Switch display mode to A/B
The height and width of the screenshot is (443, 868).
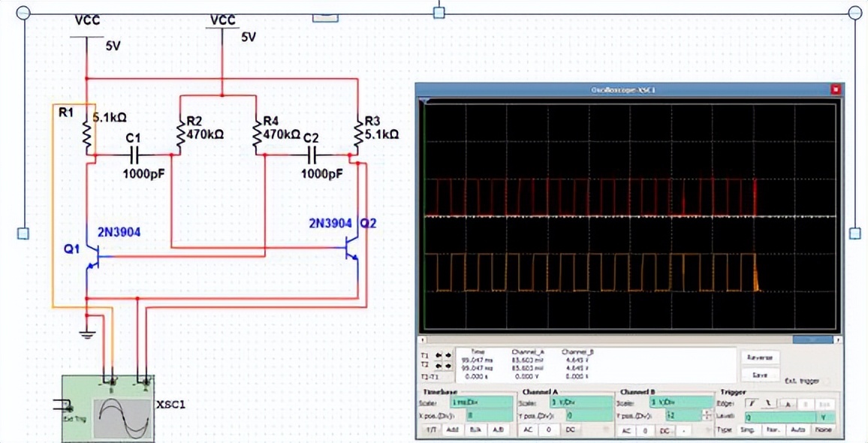click(x=499, y=429)
